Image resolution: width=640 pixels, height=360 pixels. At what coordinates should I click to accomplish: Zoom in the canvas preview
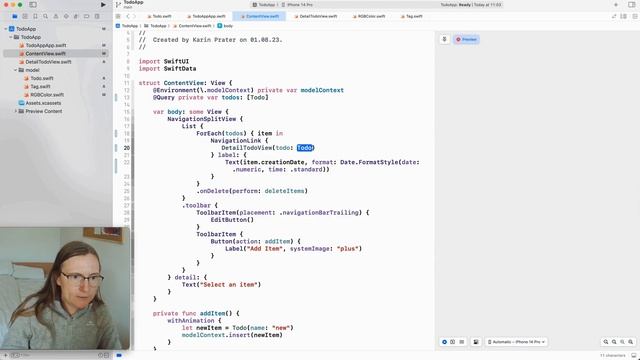(x=631, y=342)
